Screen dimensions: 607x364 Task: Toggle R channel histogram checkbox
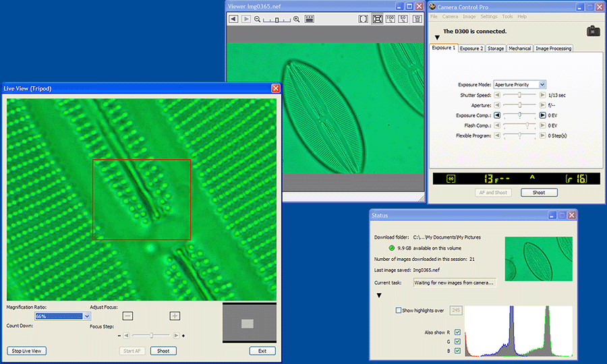[x=457, y=332]
